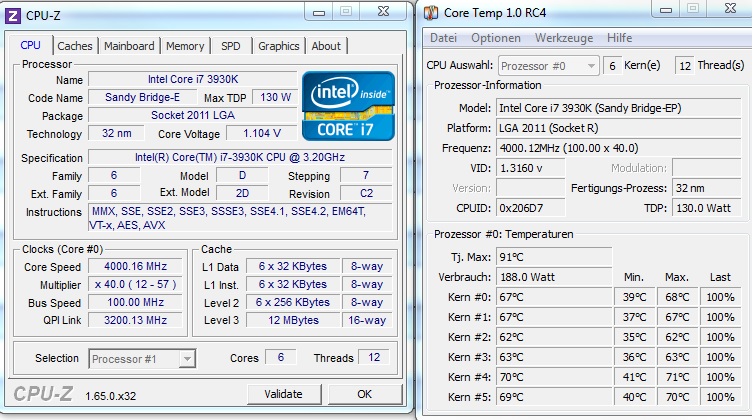Click the Multiplier value x 40.0 (12 - 57)

(135, 285)
